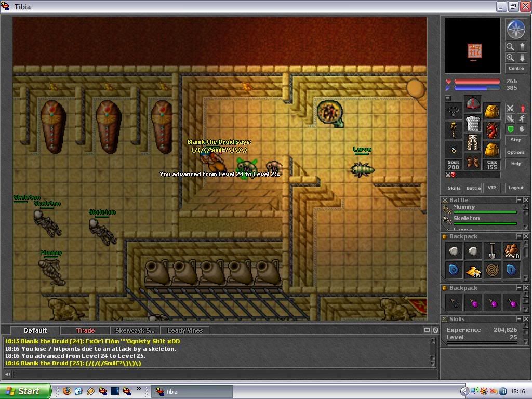Minimize the Skills panel
The image size is (532, 399).
pyautogui.click(x=519, y=319)
